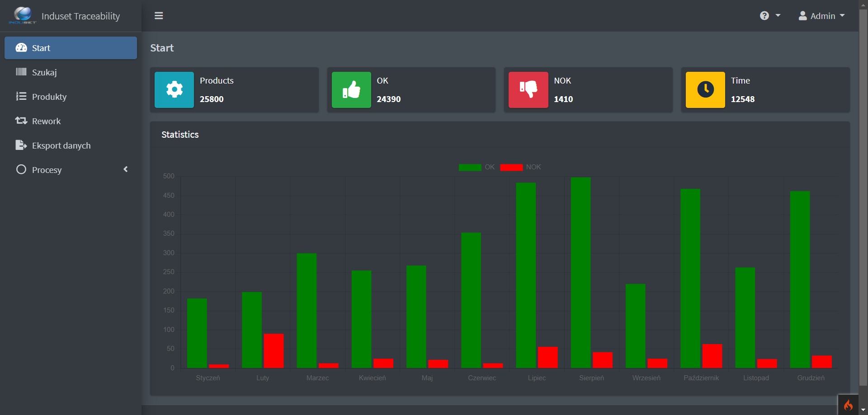Click the clock icon on Time card
Screen dimensions: 868x415
[705, 90]
